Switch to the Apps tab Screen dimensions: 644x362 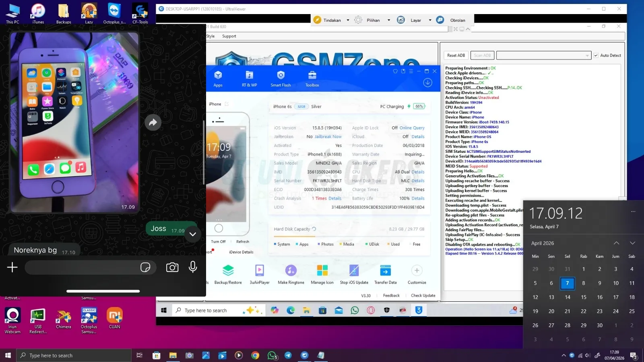[218, 78]
